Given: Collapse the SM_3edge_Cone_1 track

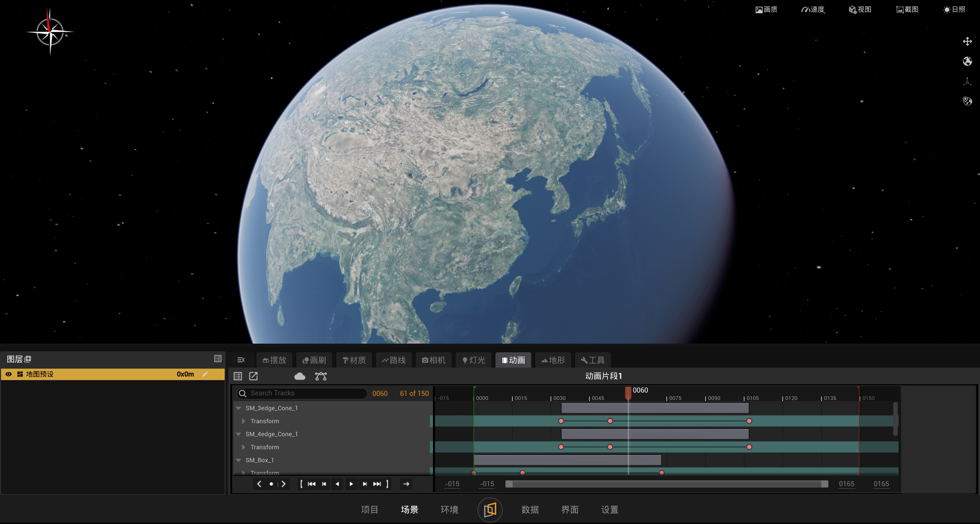Looking at the screenshot, I should (x=238, y=408).
